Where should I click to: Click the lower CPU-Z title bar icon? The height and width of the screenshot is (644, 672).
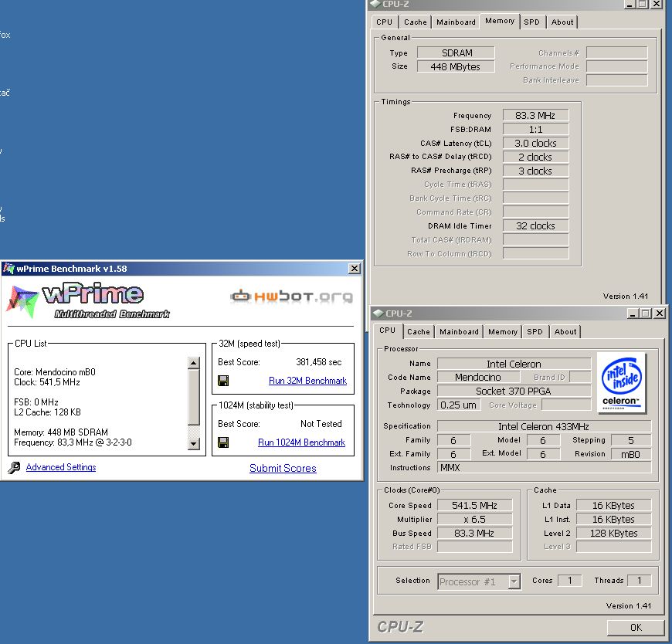coord(378,314)
